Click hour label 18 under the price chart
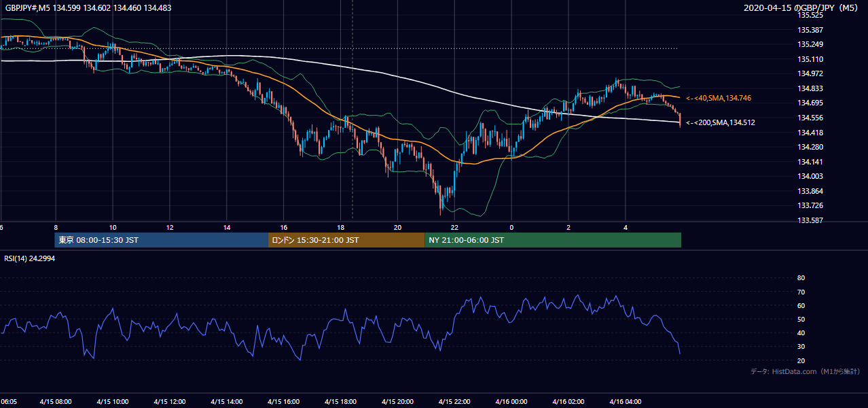Screen dimensions: 868x408 [x=341, y=228]
